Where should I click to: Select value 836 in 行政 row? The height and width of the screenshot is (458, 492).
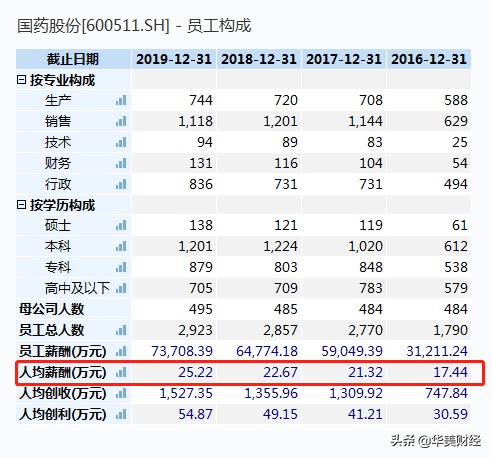(x=201, y=184)
